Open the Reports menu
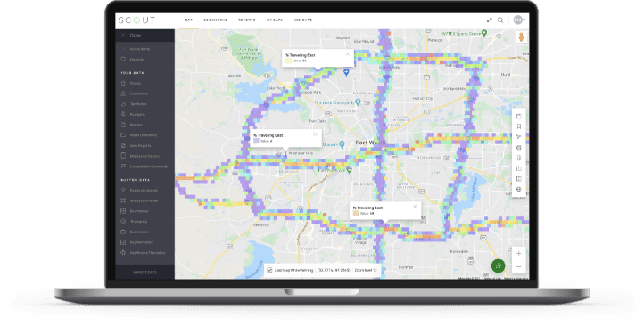The width and height of the screenshot is (644, 326). (247, 20)
